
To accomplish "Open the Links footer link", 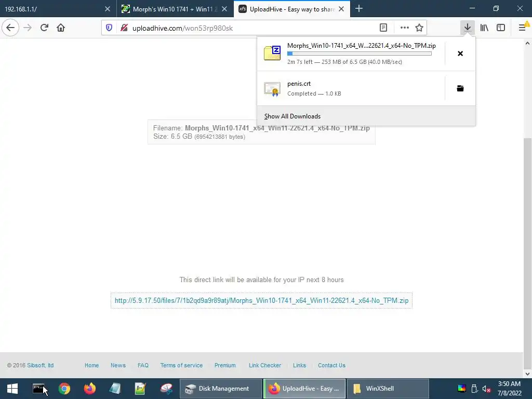I will [300, 365].
